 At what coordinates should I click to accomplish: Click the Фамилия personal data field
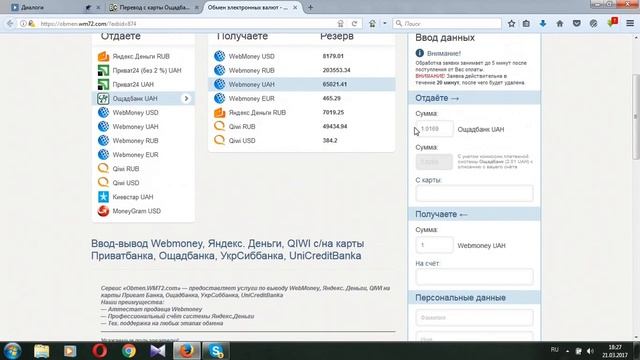(474, 318)
